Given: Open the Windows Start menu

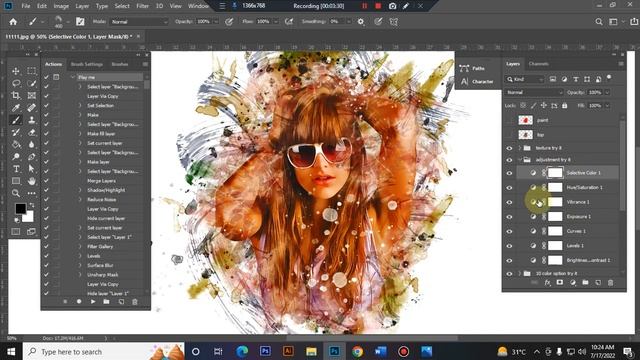Looking at the screenshot, I should 11,352.
